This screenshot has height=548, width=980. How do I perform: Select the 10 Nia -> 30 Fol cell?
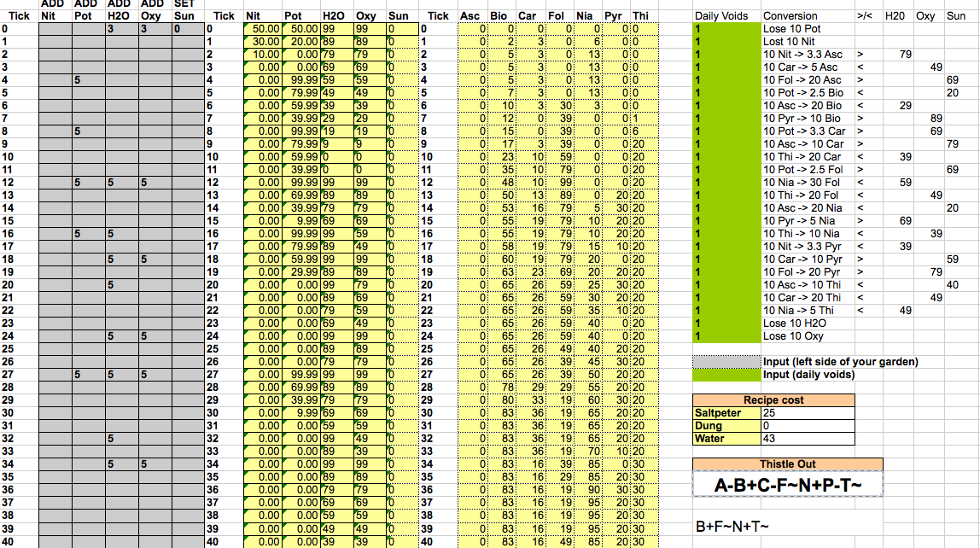pyautogui.click(x=808, y=183)
